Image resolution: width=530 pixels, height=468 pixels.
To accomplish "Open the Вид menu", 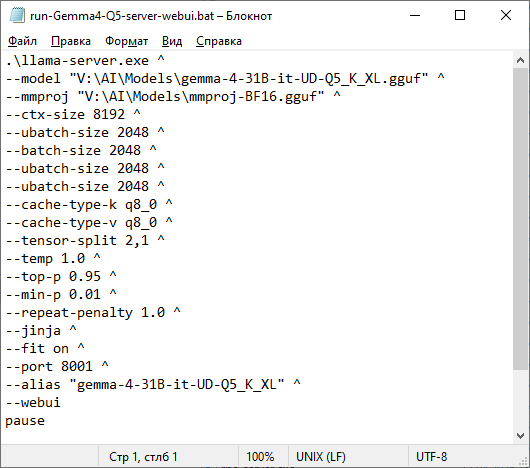I will (172, 41).
